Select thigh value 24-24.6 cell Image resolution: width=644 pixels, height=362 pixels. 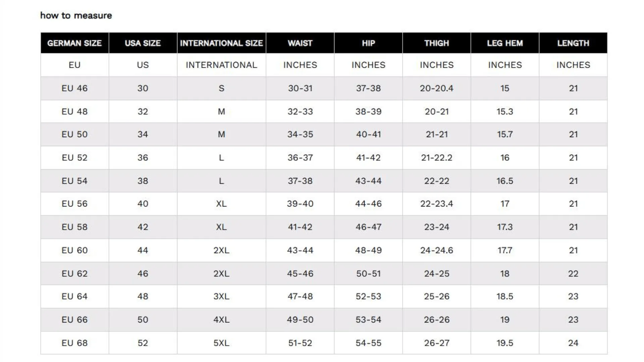[437, 250]
